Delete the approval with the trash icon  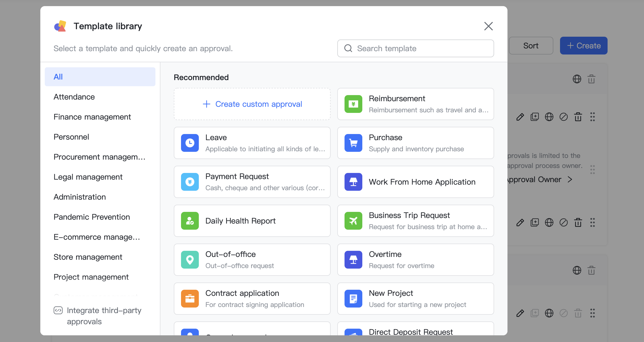(x=578, y=117)
